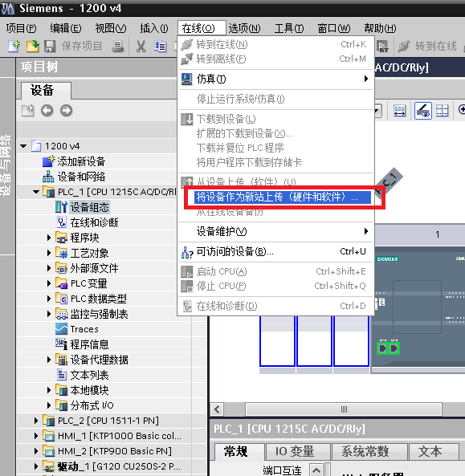Open 设备和网络 in project tree
The image size is (465, 476).
(x=81, y=177)
